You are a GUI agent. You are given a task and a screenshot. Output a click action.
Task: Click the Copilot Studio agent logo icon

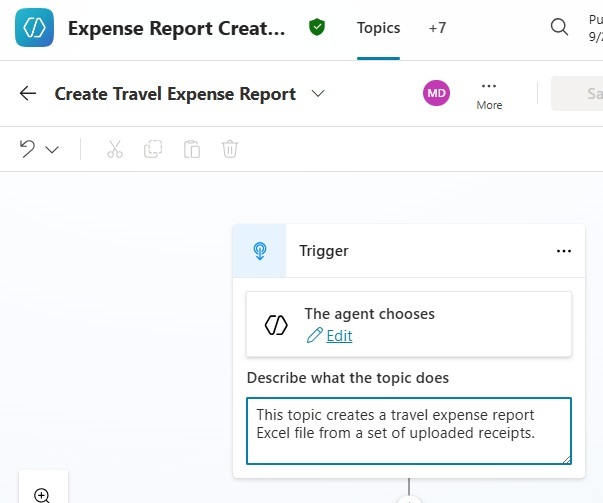point(34,28)
